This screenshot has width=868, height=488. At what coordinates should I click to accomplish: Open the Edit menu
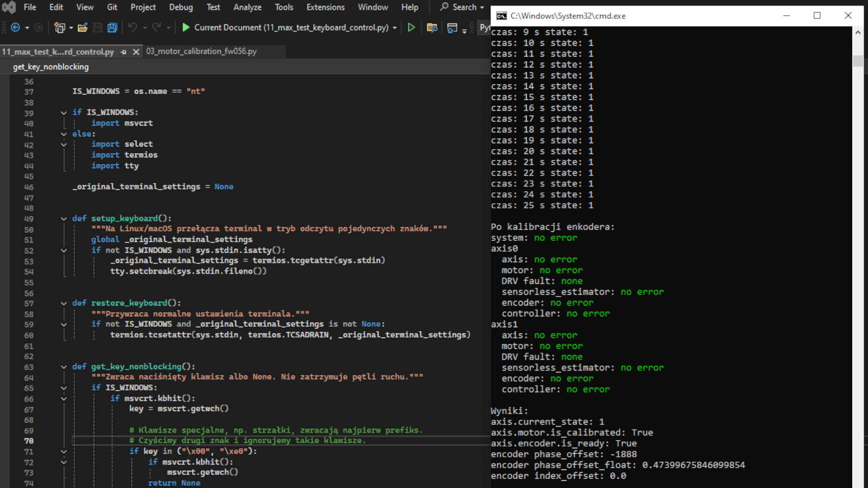tap(56, 7)
